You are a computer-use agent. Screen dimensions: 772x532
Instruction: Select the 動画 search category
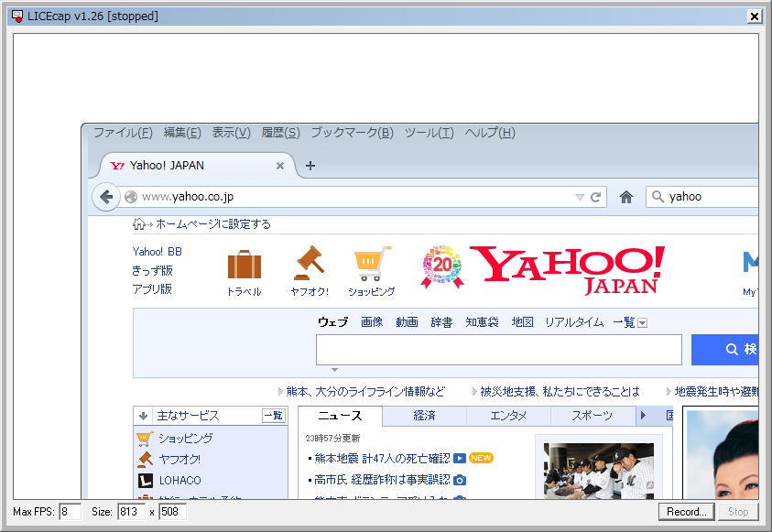click(407, 322)
